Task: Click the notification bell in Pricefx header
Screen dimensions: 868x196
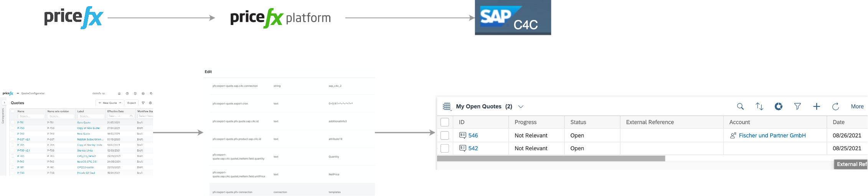Action: (119, 93)
